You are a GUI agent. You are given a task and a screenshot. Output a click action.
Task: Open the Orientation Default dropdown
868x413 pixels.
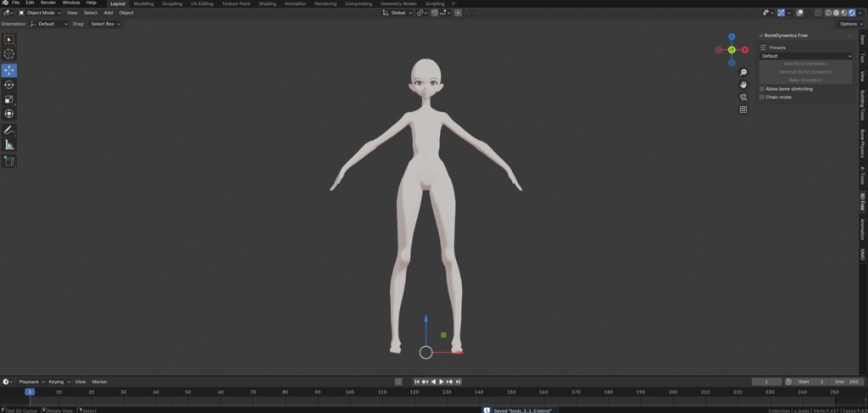coord(48,24)
